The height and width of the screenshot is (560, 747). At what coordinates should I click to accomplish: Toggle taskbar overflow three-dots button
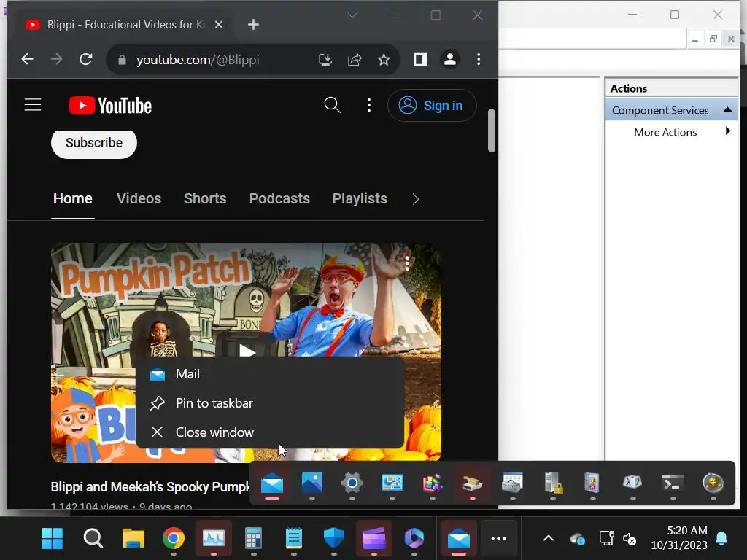point(498,539)
